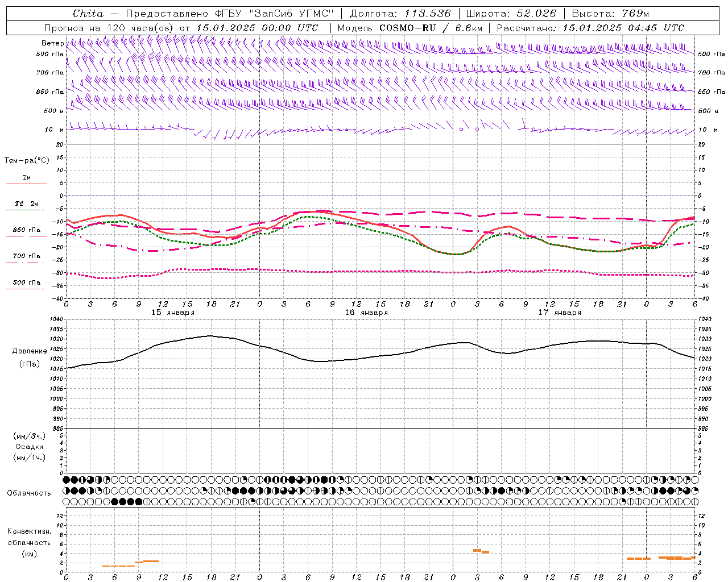The image size is (728, 582).
Task: Click the "1040" tick on left pressure axis
Action: 56,319
